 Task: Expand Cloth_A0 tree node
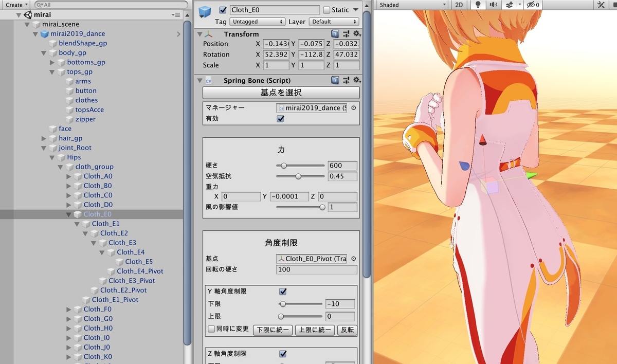coord(69,176)
